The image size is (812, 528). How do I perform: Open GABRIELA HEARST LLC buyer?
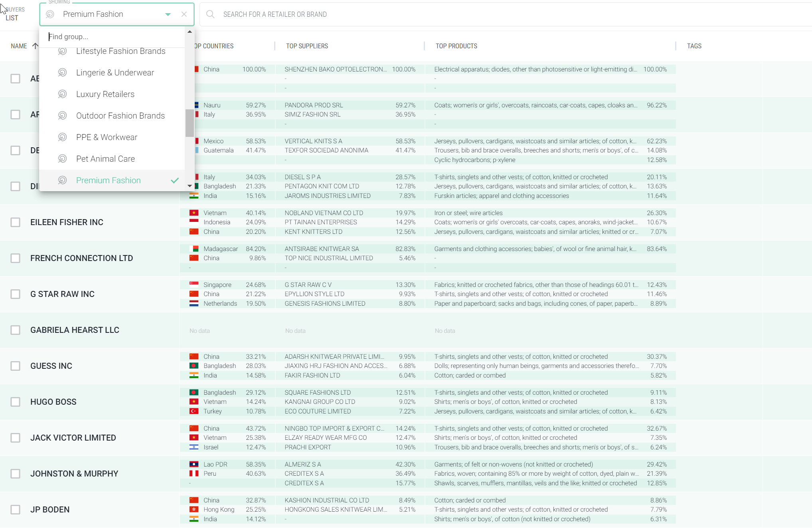75,330
